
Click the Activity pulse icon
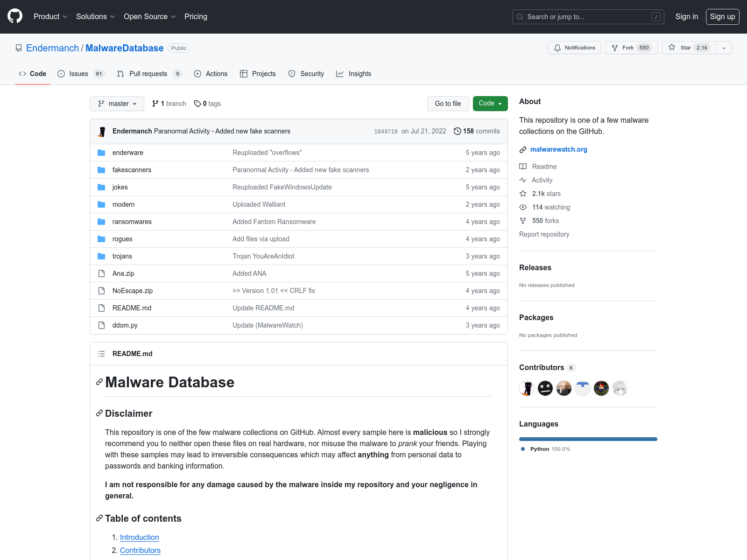(523, 180)
